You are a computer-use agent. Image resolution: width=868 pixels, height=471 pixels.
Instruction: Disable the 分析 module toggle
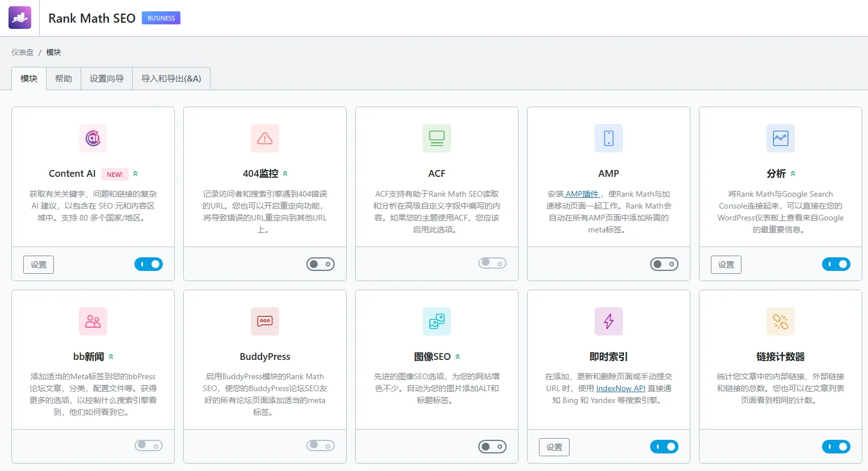click(x=836, y=264)
